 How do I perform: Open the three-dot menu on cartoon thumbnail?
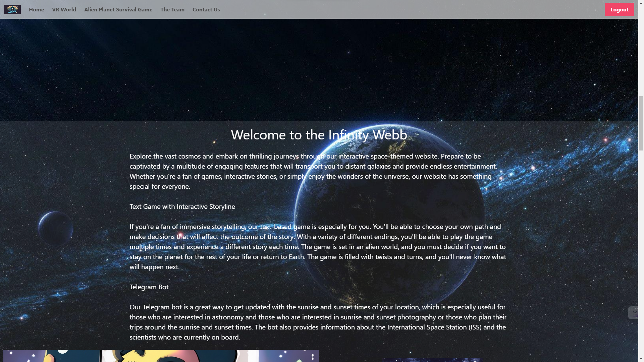pyautogui.click(x=313, y=357)
